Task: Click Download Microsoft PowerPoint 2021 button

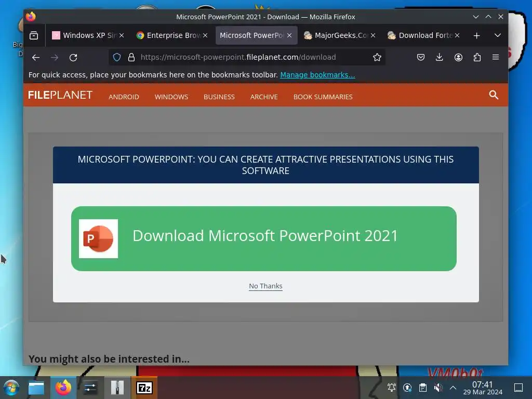Action: coord(263,238)
